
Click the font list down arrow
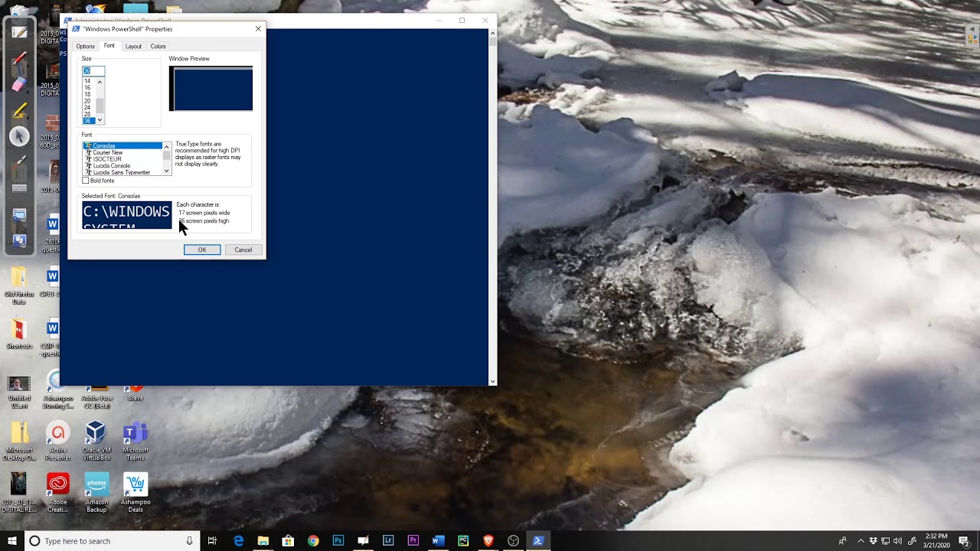coord(166,171)
